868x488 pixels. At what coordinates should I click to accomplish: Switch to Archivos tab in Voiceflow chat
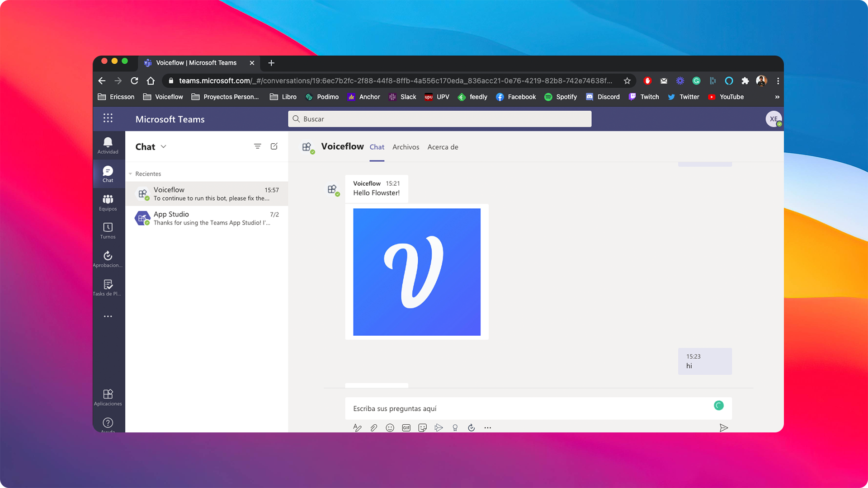[406, 146]
